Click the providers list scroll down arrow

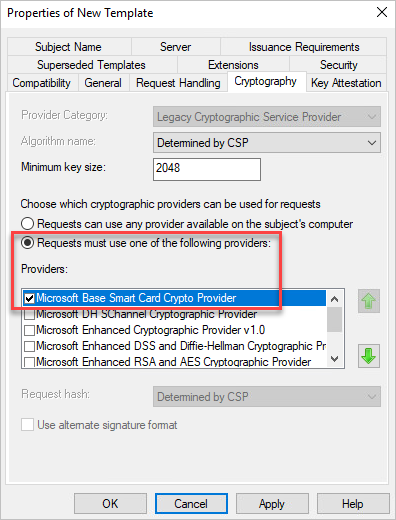click(x=334, y=359)
